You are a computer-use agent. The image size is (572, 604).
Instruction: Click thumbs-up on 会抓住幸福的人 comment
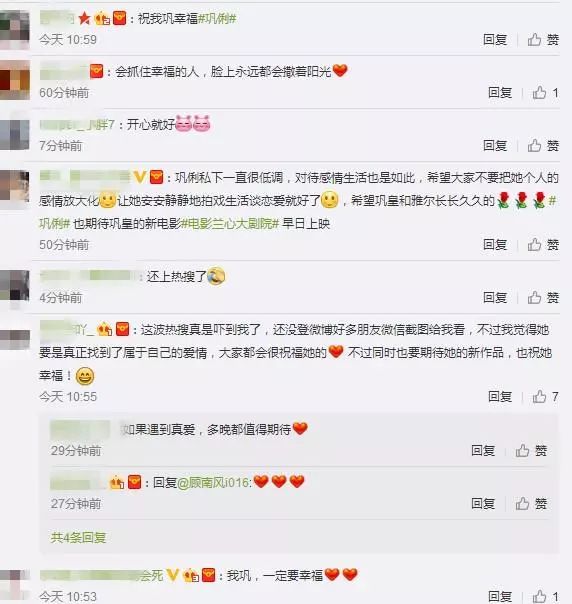(545, 92)
